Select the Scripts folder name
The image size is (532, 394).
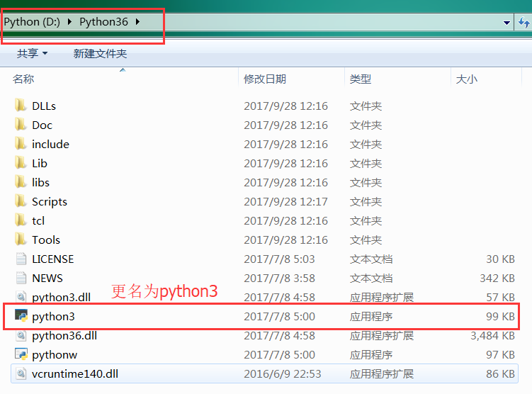click(x=50, y=201)
